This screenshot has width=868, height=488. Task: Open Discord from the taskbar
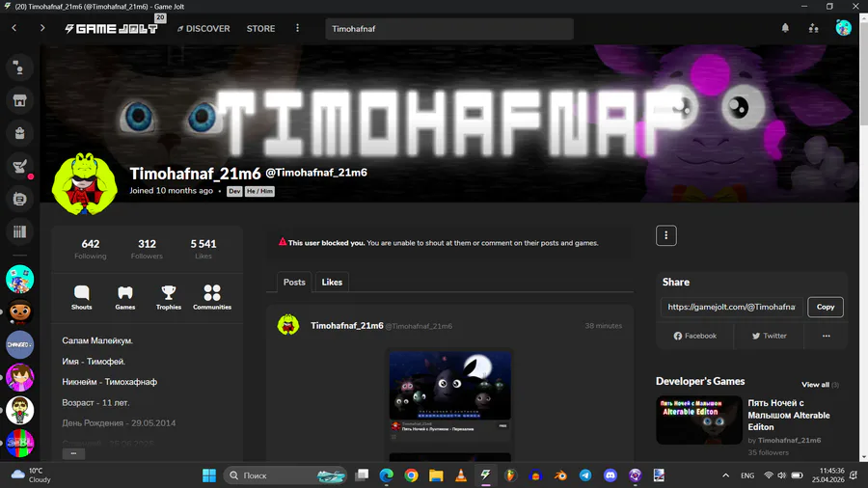[x=610, y=475]
